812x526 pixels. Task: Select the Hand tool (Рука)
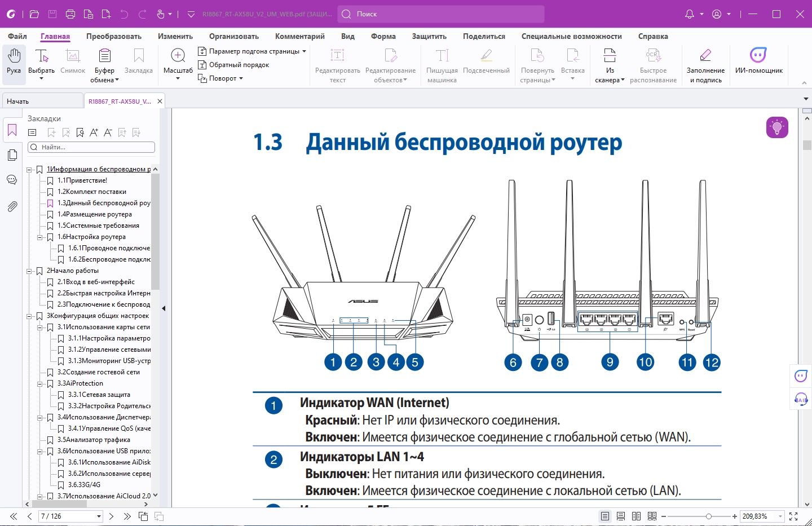(x=14, y=61)
